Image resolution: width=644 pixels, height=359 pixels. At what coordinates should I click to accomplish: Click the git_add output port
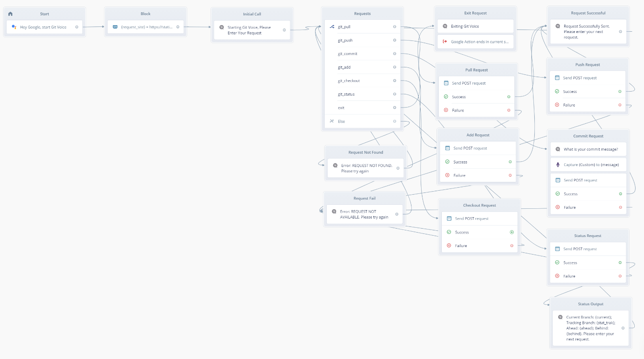[x=395, y=67]
